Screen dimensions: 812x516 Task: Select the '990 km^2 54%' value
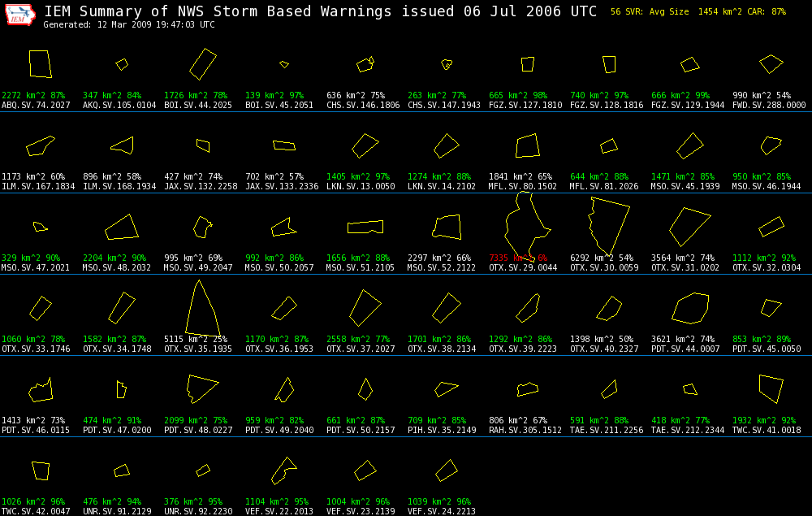tap(762, 95)
